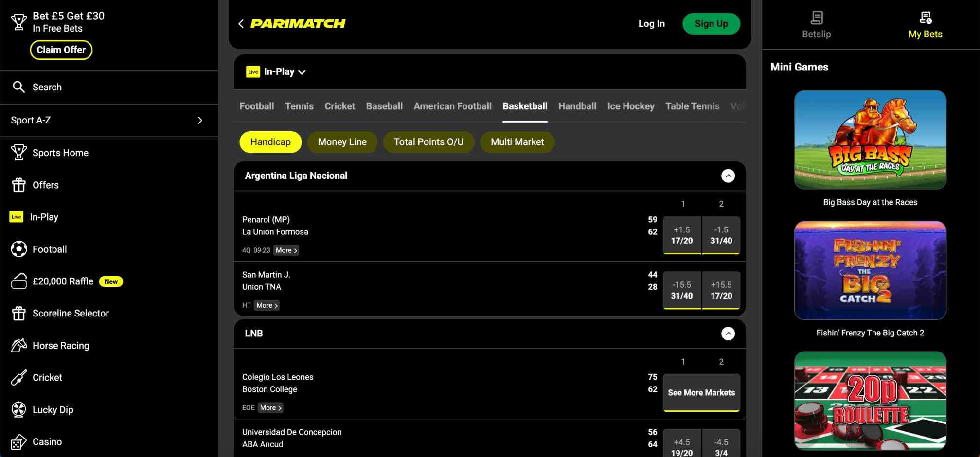Collapse the Argentina Liga Nacional section
980x457 pixels.
tap(728, 176)
